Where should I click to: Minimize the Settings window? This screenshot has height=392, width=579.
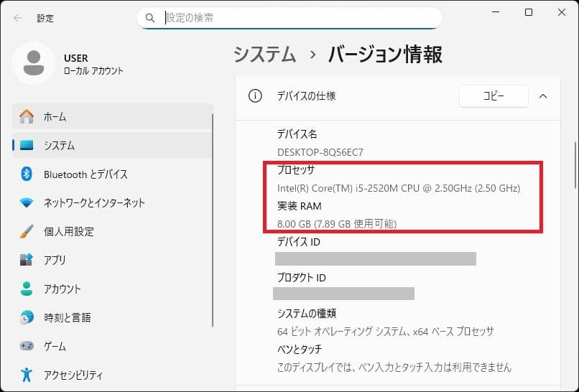(496, 12)
